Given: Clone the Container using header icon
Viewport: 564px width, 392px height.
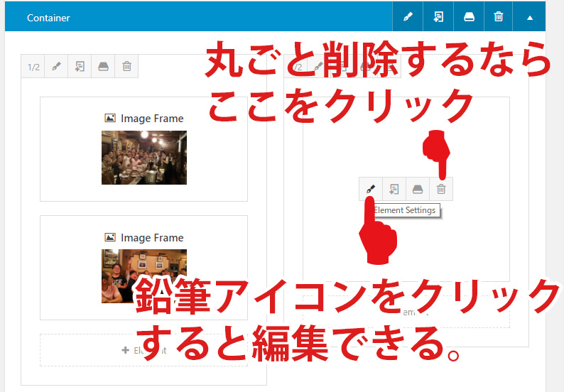Looking at the screenshot, I should tap(438, 17).
